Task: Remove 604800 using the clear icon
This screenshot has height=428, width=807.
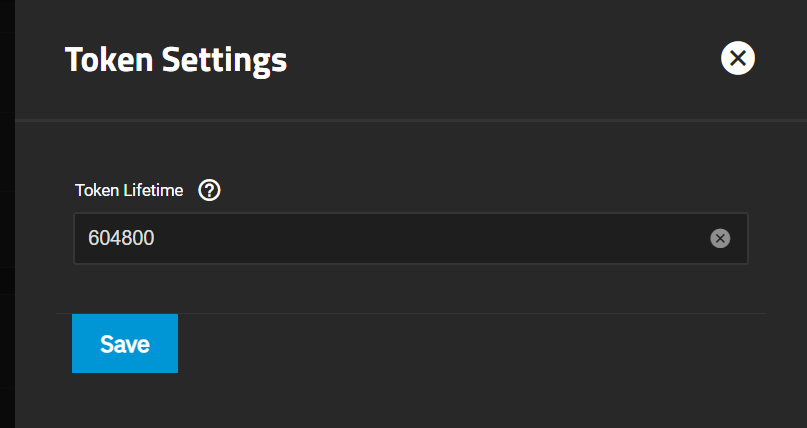Action: 720,238
